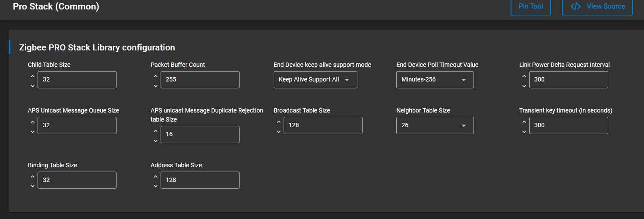644x219 pixels.
Task: Focus the Broadcast Table Size field
Action: point(323,125)
